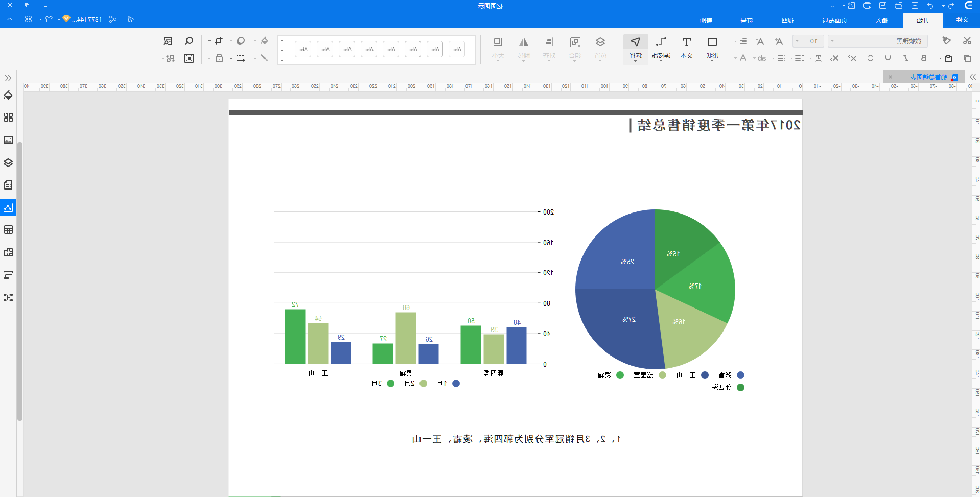Select the pie chart on canvas
The width and height of the screenshot is (980, 497).
click(x=656, y=289)
